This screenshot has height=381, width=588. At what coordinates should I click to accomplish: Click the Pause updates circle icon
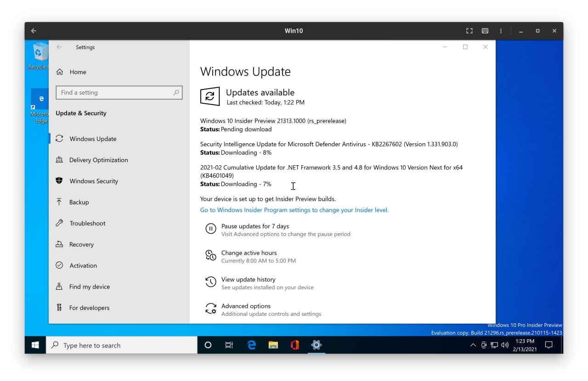[x=211, y=229]
